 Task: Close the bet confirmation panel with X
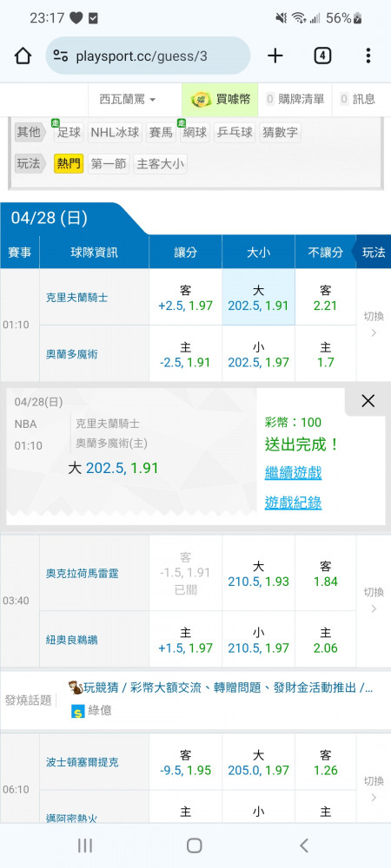click(368, 401)
